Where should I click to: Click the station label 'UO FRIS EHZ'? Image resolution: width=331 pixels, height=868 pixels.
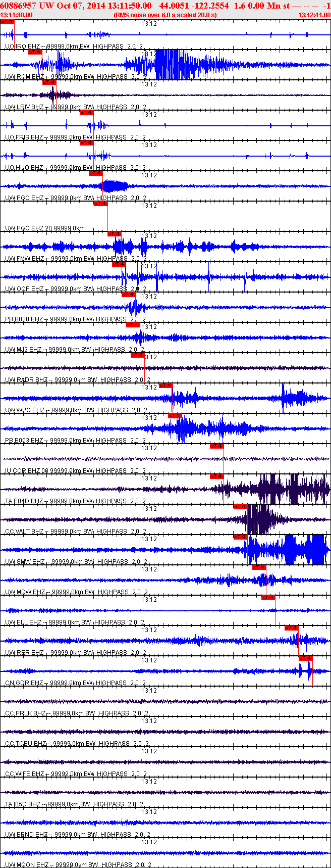(24, 137)
